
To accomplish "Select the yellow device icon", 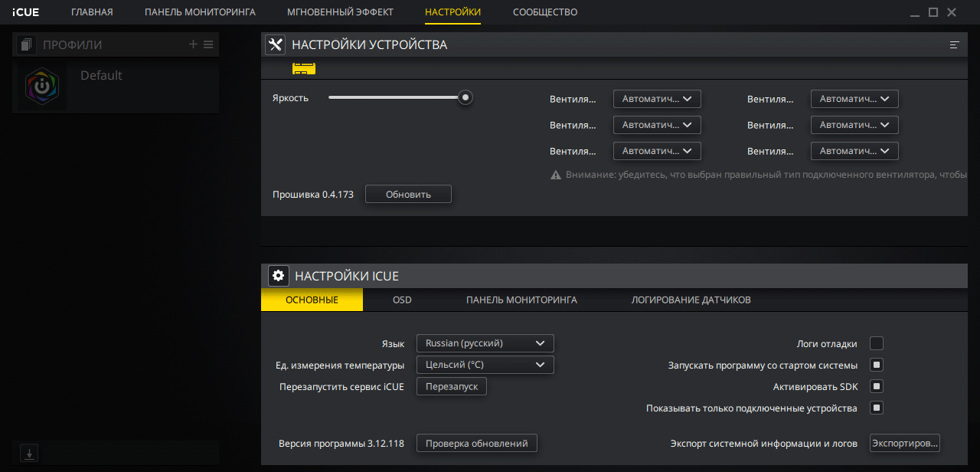I will [304, 69].
